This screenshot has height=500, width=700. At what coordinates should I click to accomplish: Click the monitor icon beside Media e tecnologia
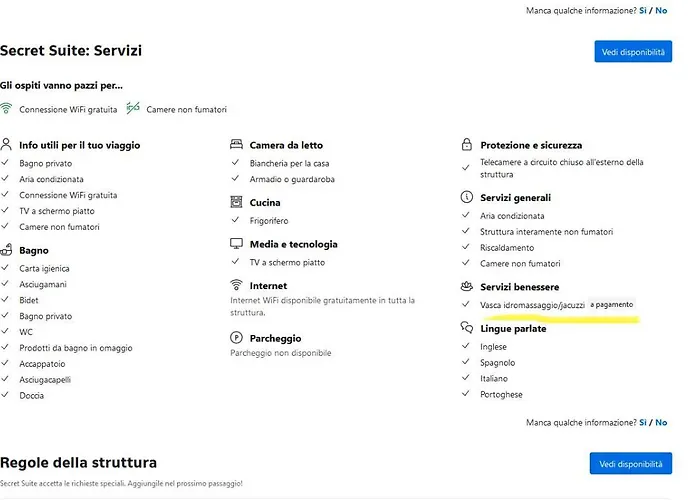click(237, 244)
